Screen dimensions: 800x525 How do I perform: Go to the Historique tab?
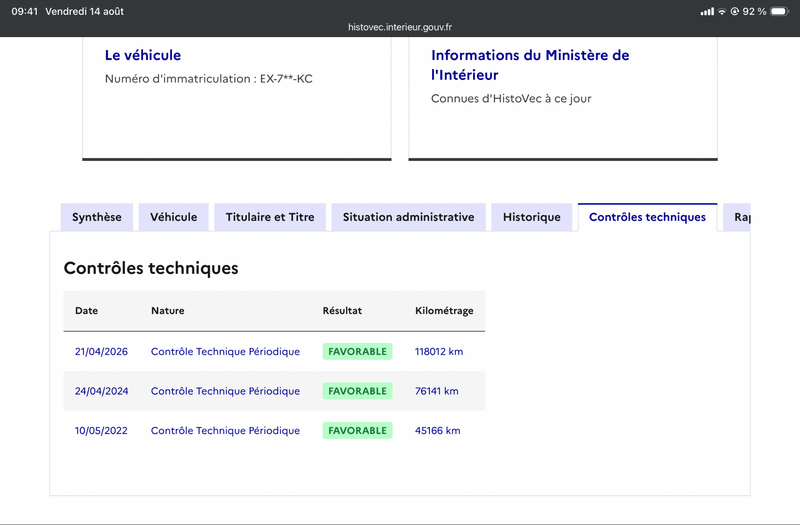532,217
